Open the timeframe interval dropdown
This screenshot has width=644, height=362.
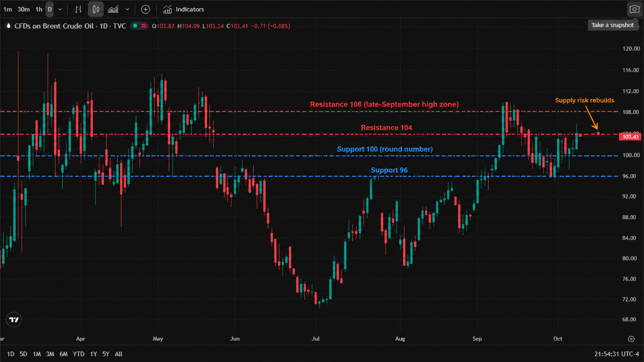point(60,9)
